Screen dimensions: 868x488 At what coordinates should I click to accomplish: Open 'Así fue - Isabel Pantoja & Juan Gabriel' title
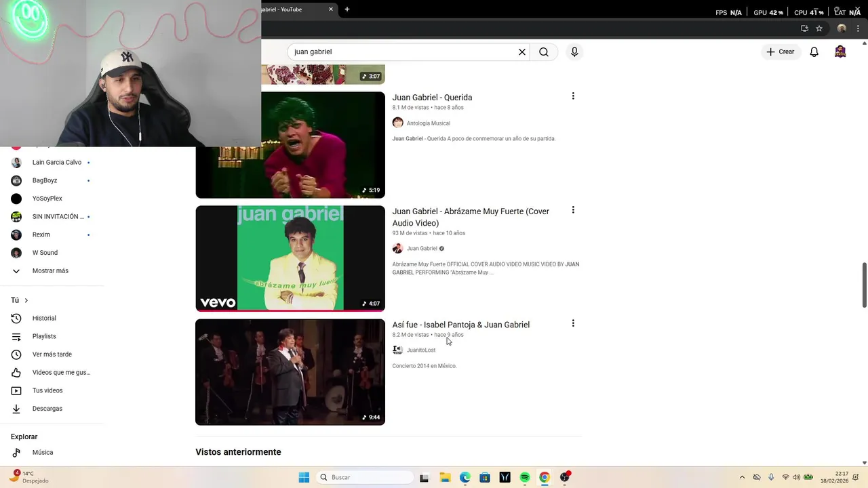460,325
